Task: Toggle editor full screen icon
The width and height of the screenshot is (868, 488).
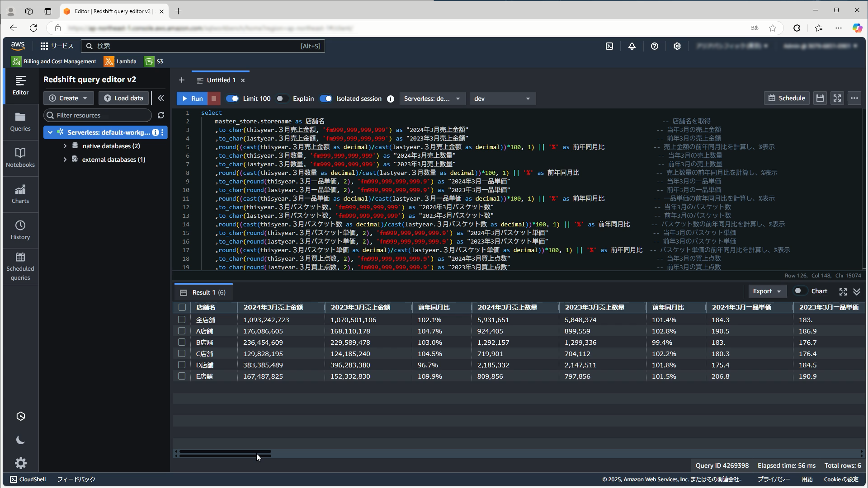Action: (x=837, y=98)
